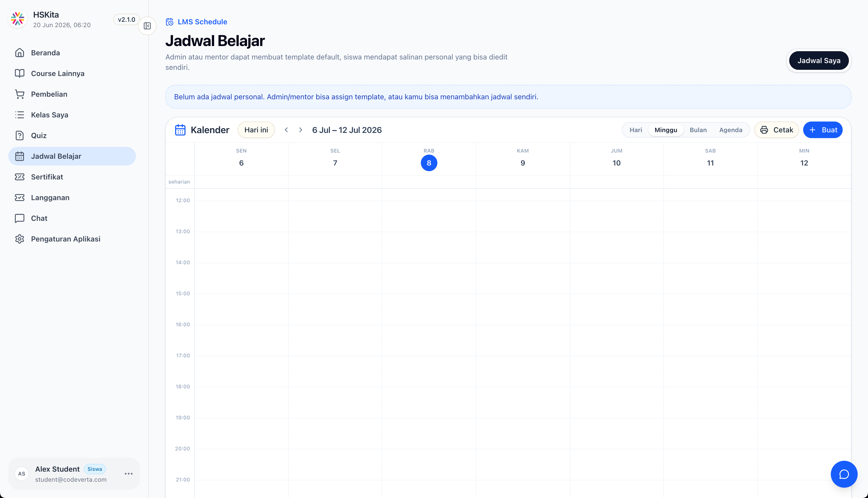The width and height of the screenshot is (868, 498).
Task: Click the AS user avatar
Action: (x=21, y=474)
